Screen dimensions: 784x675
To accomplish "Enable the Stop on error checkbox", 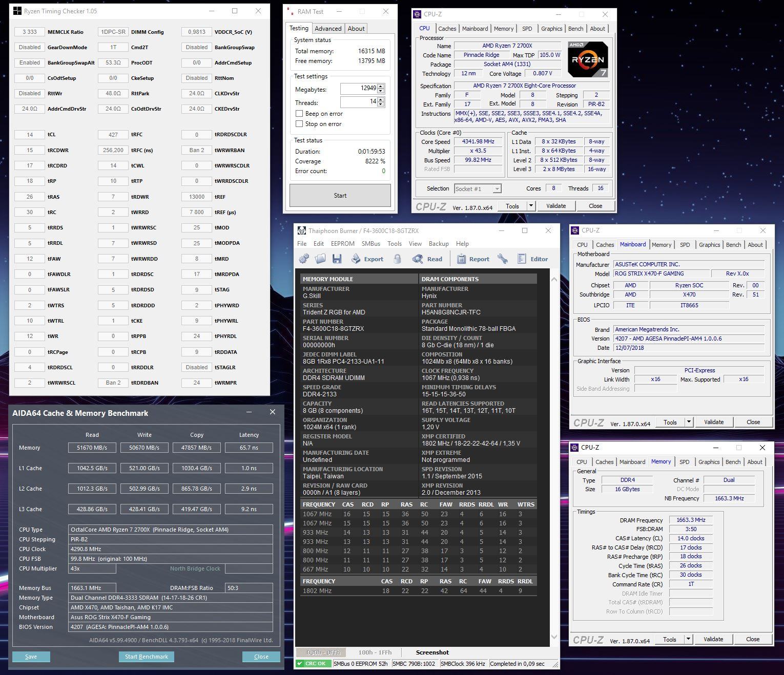I will tap(299, 124).
